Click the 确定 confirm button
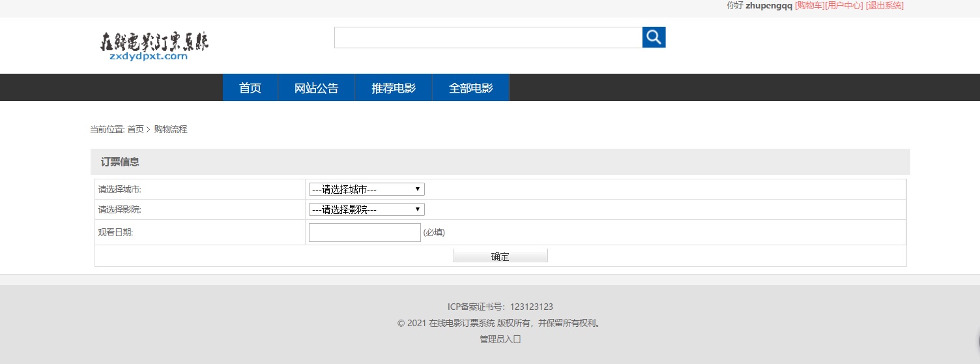This screenshot has height=364, width=980. [500, 256]
